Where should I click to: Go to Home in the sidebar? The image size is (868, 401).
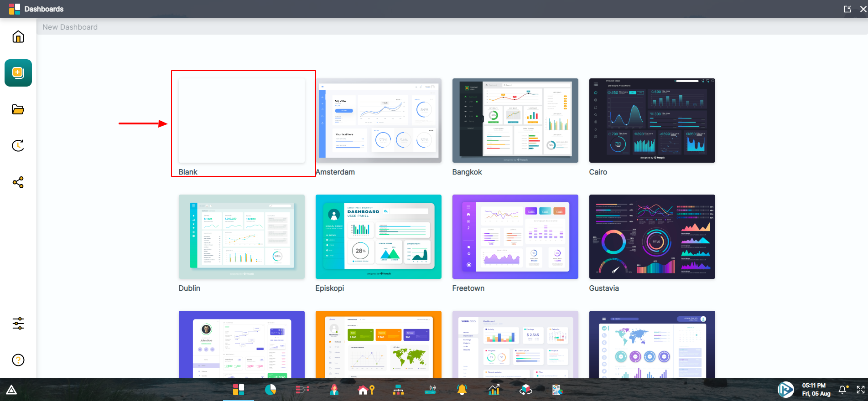tap(18, 36)
